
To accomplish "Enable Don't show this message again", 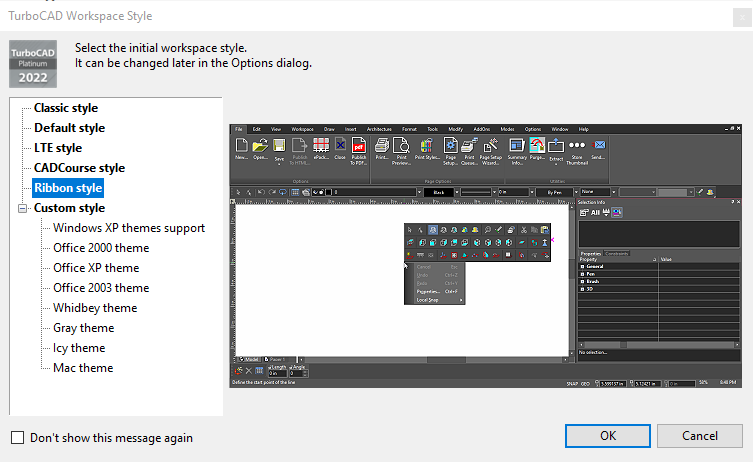I will pyautogui.click(x=18, y=438).
